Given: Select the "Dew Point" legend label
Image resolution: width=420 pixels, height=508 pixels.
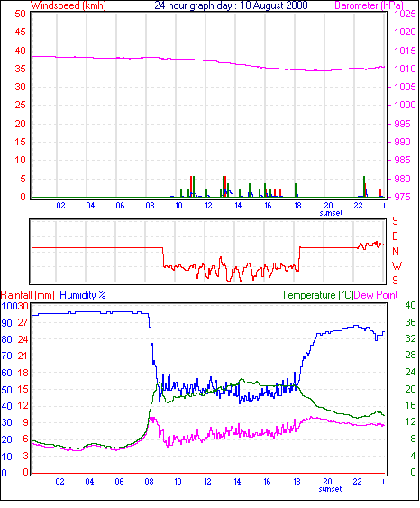Looking at the screenshot, I should (x=376, y=295).
